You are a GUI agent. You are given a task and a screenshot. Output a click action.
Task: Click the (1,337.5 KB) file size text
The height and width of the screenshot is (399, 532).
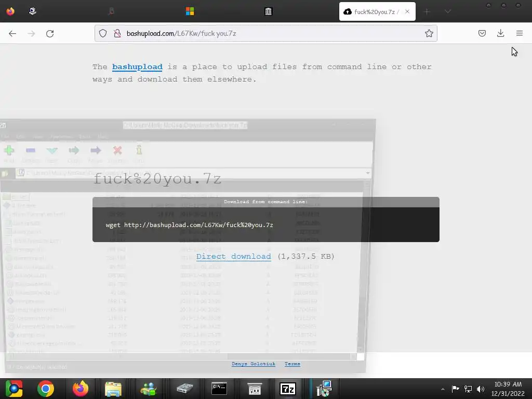tap(305, 256)
